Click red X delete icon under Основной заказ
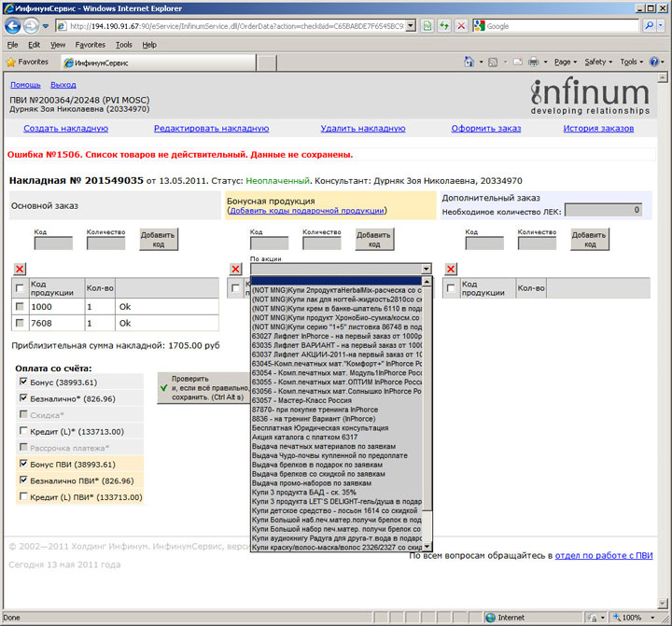 20,269
